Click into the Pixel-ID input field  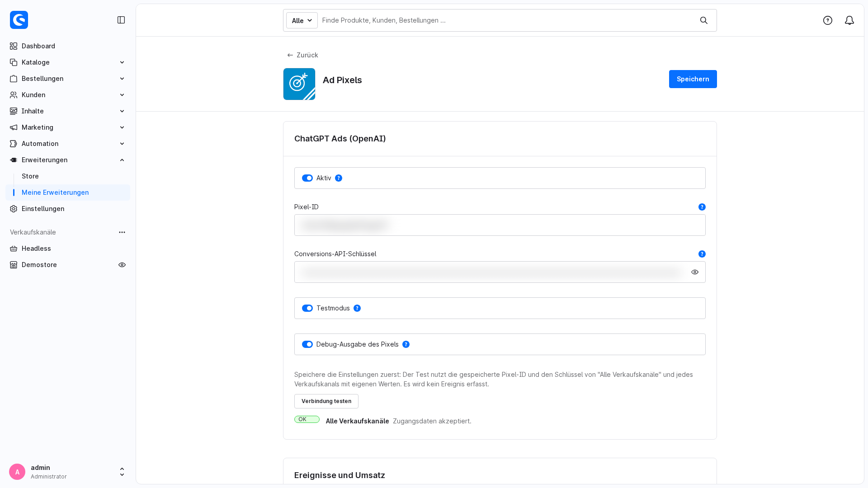coord(500,225)
